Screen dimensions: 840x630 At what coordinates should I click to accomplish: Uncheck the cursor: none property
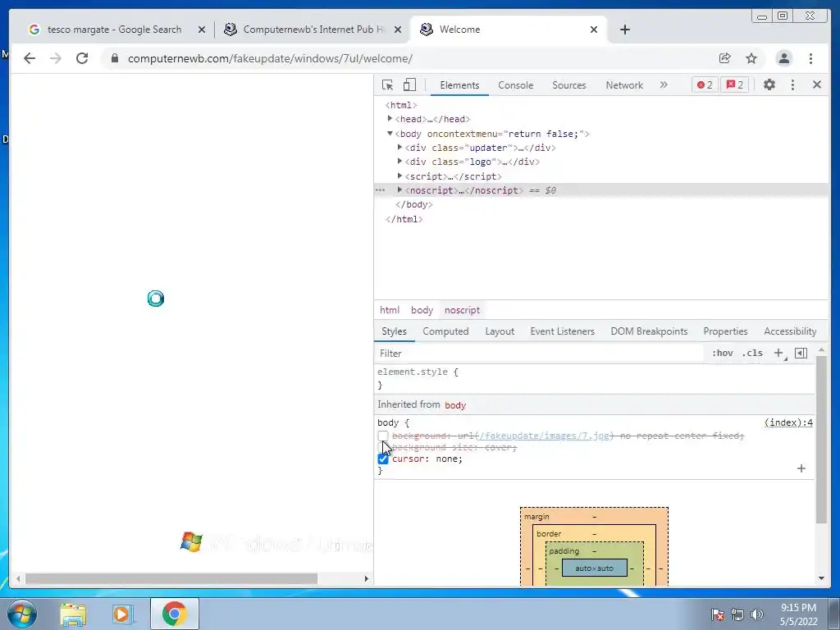(382, 459)
